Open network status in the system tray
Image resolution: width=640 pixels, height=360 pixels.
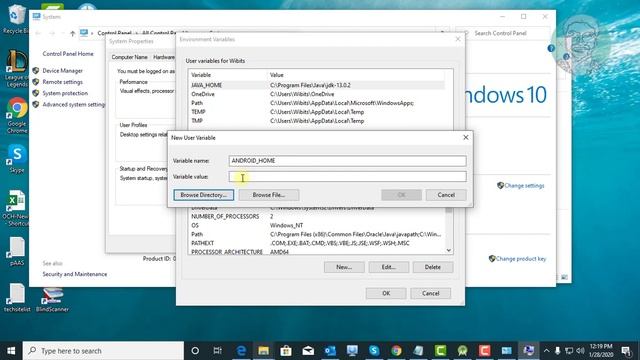click(x=569, y=351)
